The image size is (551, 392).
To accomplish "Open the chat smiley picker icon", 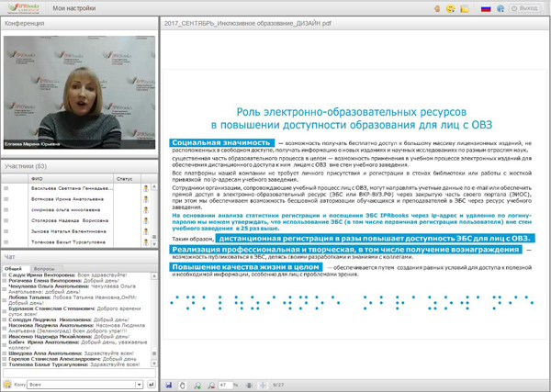I will click(x=7, y=385).
